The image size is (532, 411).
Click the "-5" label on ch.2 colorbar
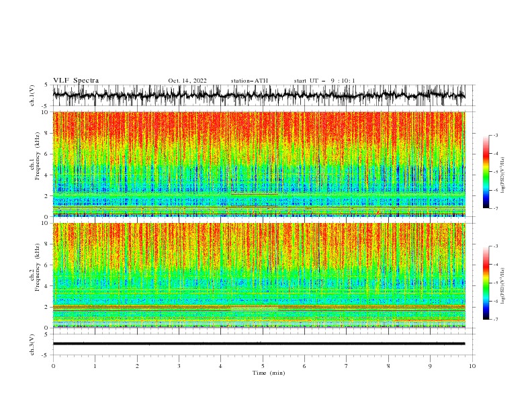point(495,283)
